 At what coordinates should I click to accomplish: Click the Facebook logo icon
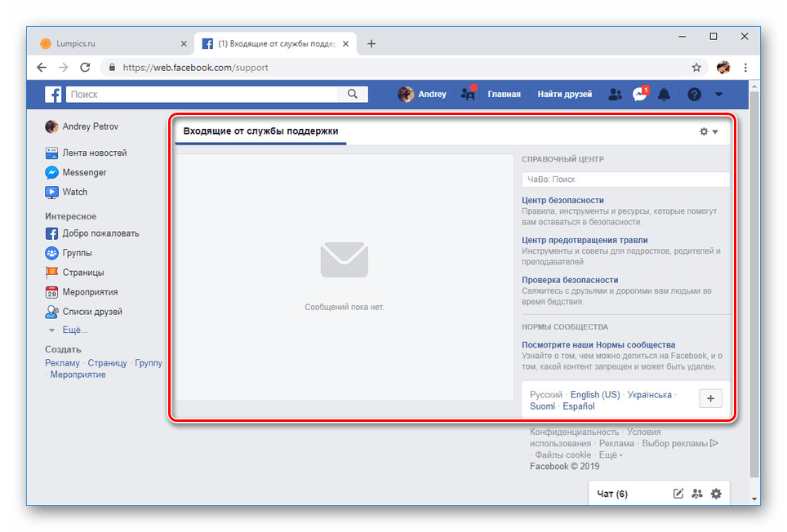click(x=53, y=95)
